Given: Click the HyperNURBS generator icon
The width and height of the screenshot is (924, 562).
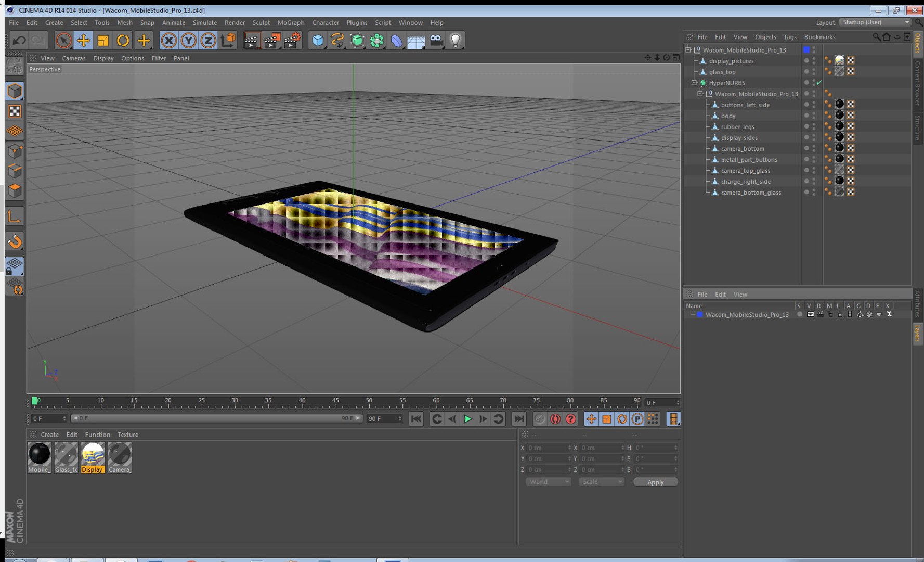Looking at the screenshot, I should pyautogui.click(x=357, y=40).
